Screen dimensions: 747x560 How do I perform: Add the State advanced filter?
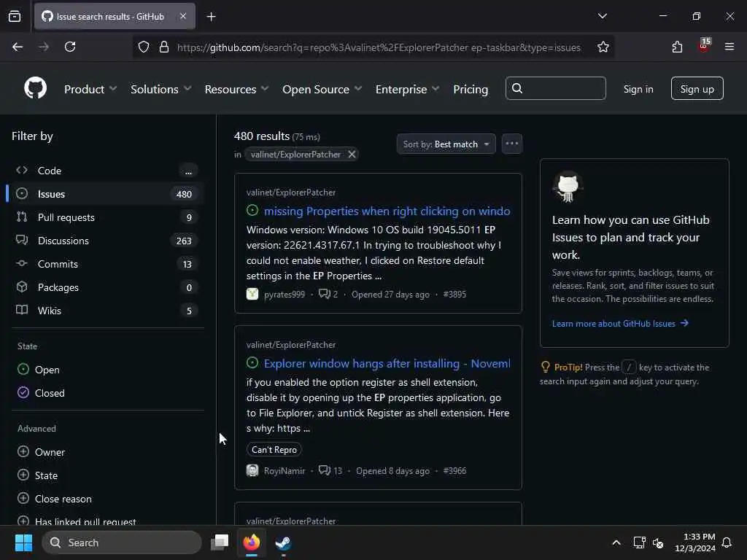tap(38, 475)
